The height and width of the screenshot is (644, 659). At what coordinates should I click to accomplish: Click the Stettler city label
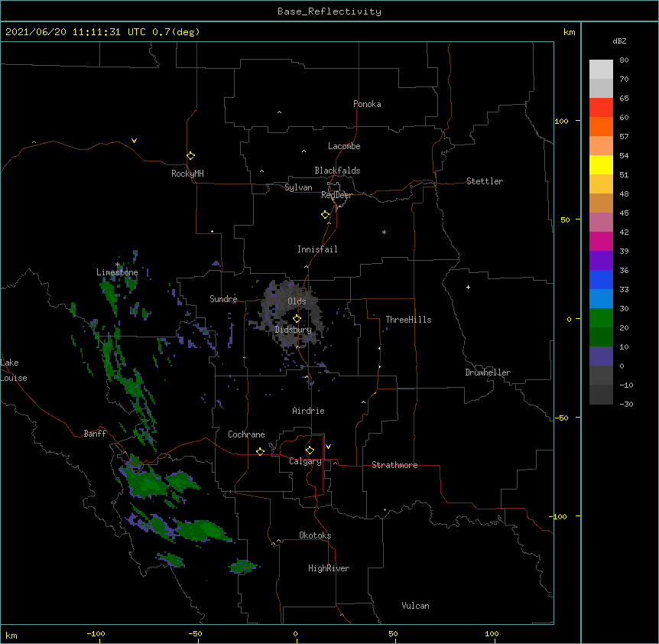pos(484,181)
